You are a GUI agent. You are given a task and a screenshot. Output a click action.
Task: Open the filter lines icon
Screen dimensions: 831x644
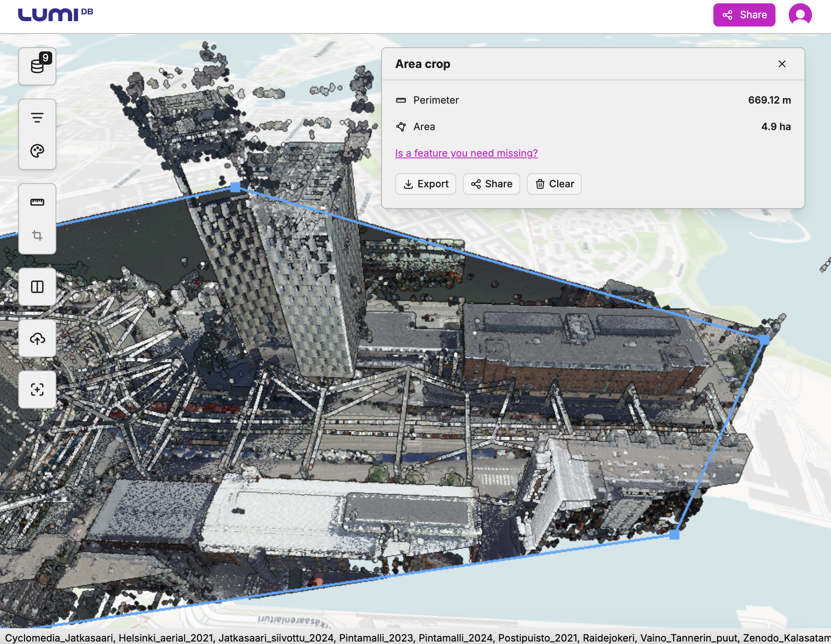pyautogui.click(x=37, y=118)
